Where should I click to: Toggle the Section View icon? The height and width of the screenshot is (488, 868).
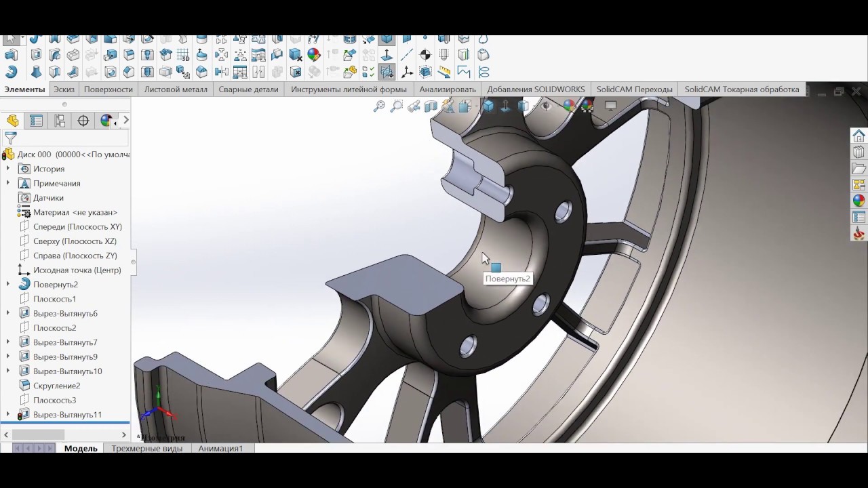point(431,106)
